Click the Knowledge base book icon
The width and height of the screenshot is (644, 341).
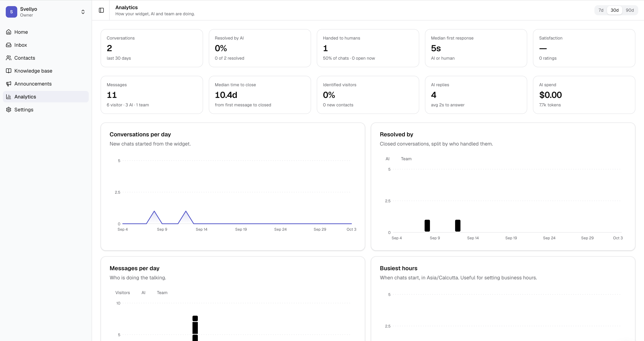click(9, 71)
